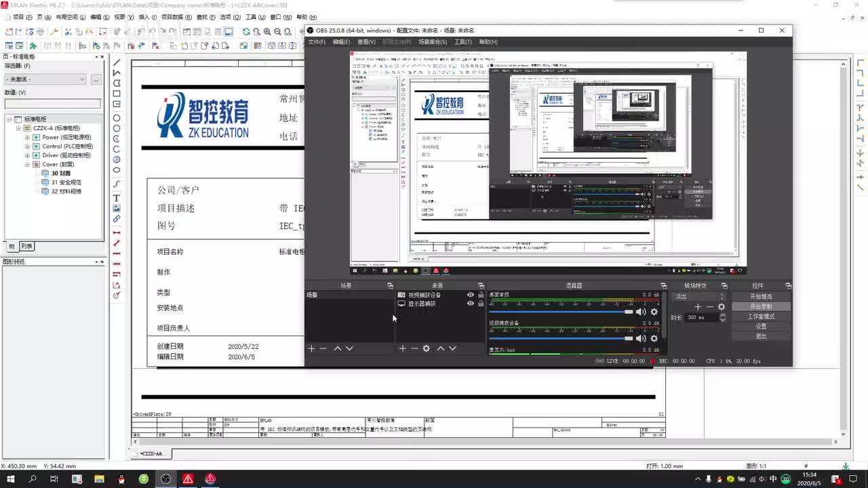Pop out the OBS 混音器 dock
The width and height of the screenshot is (868, 488).
(663, 286)
